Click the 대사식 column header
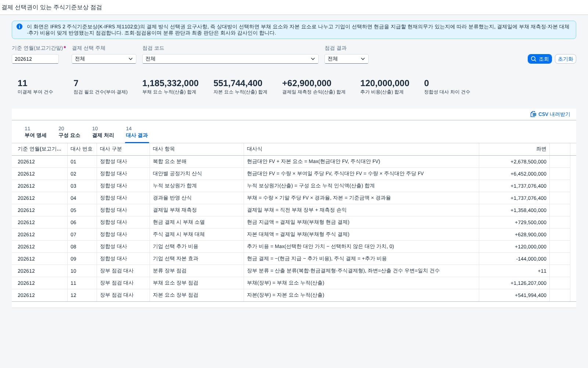Viewport: 588px width, 368px height. click(x=361, y=149)
